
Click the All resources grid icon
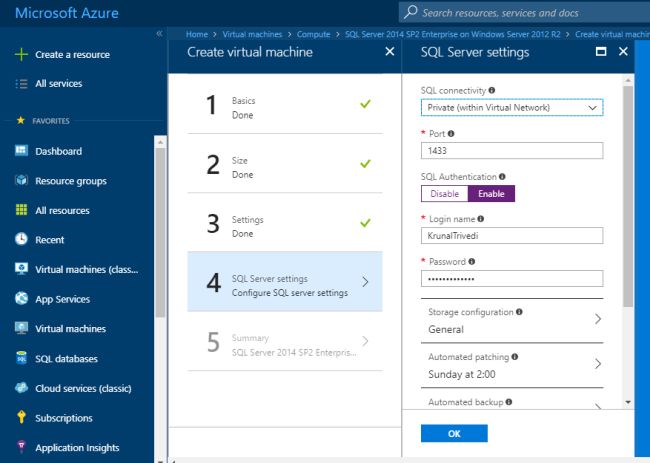21,210
